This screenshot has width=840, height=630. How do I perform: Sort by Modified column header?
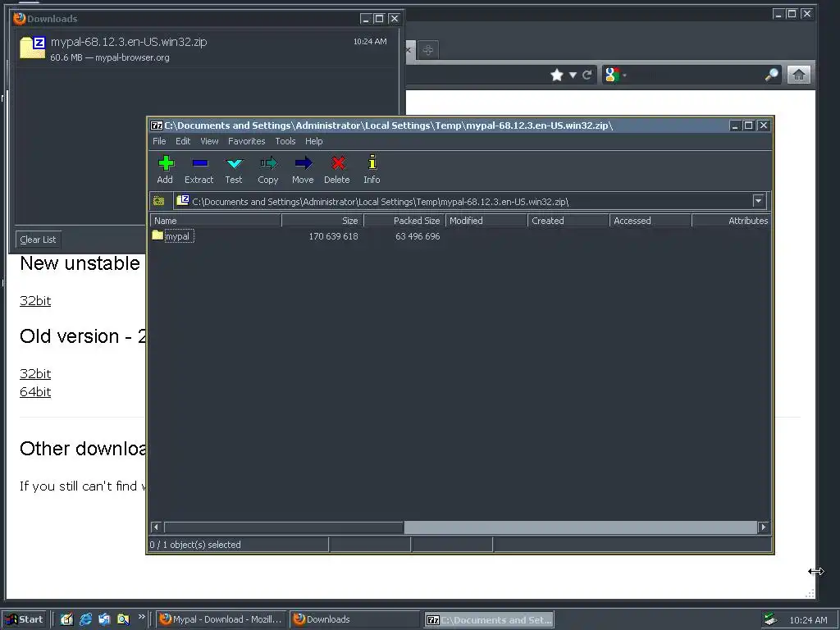pyautogui.click(x=486, y=221)
